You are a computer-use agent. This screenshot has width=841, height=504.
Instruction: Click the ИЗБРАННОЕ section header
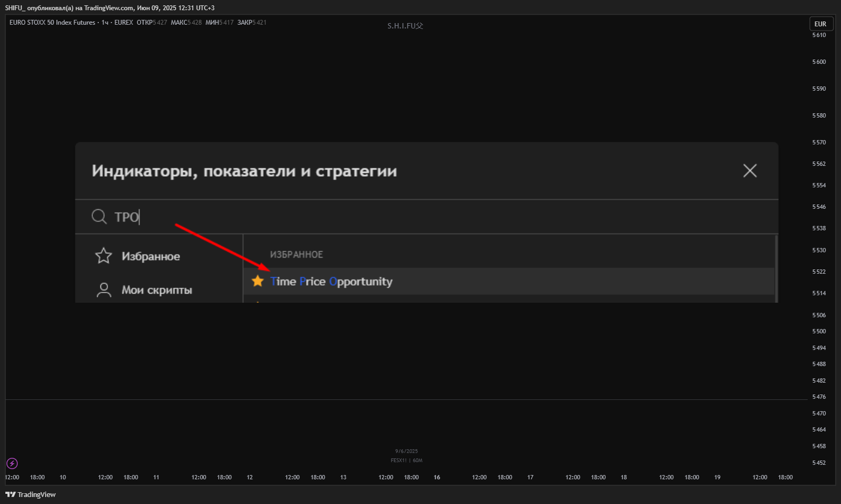tap(296, 254)
